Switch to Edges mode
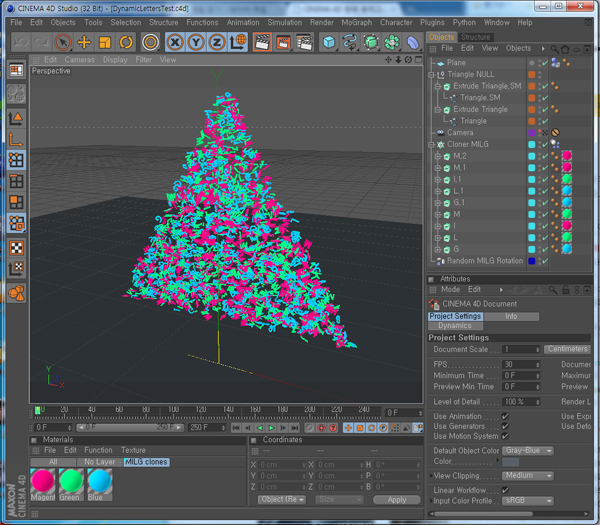Viewport: 600px width, 525px height. (x=16, y=181)
